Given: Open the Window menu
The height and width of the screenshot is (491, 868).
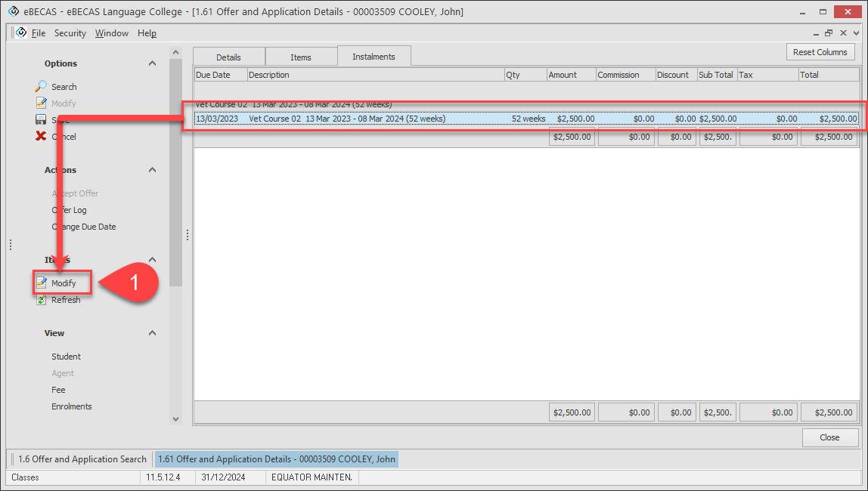Looking at the screenshot, I should click(x=112, y=33).
